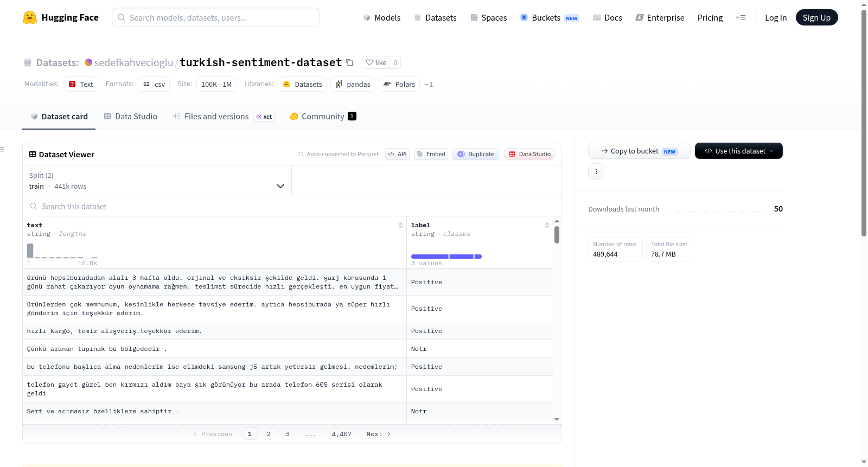868x467 pixels.
Task: Open the Files and versions tab
Action: [x=224, y=117]
